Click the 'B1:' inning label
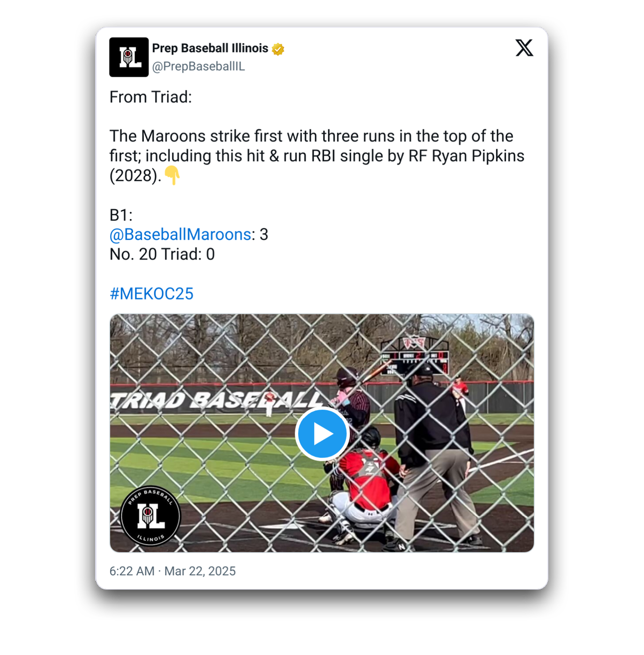Image resolution: width=644 pixels, height=655 pixels. (x=121, y=215)
